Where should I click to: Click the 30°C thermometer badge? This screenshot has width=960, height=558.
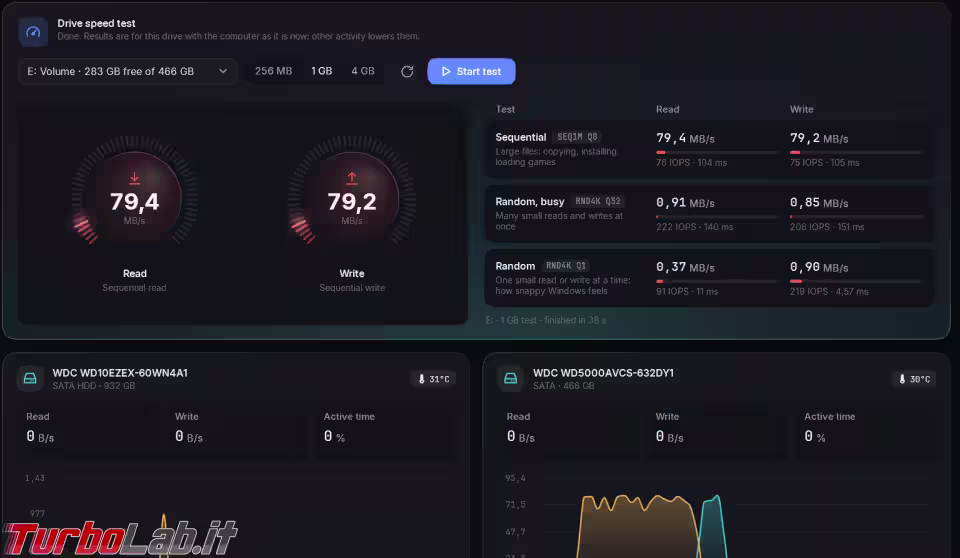point(914,379)
